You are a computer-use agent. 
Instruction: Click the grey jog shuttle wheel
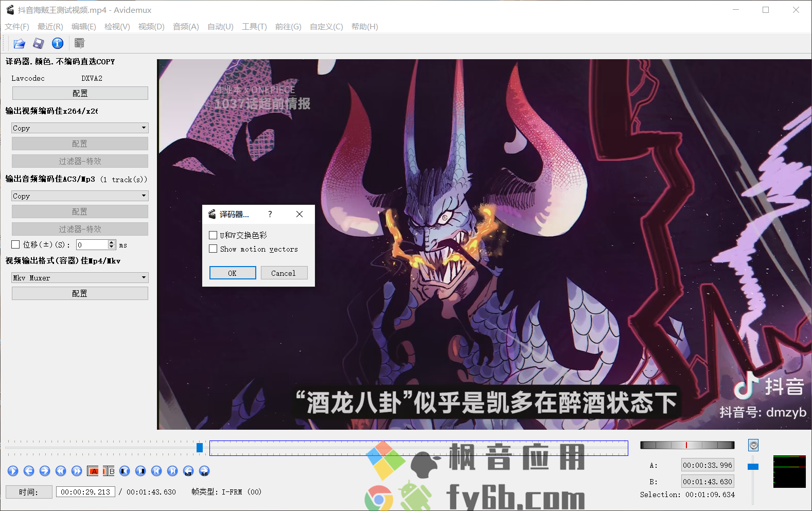coord(687,445)
